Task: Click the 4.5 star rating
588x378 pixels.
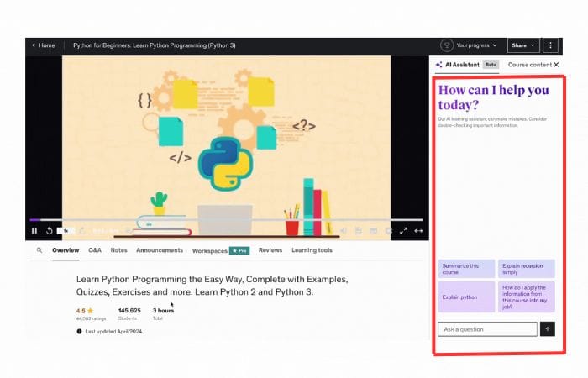Action: click(x=85, y=311)
